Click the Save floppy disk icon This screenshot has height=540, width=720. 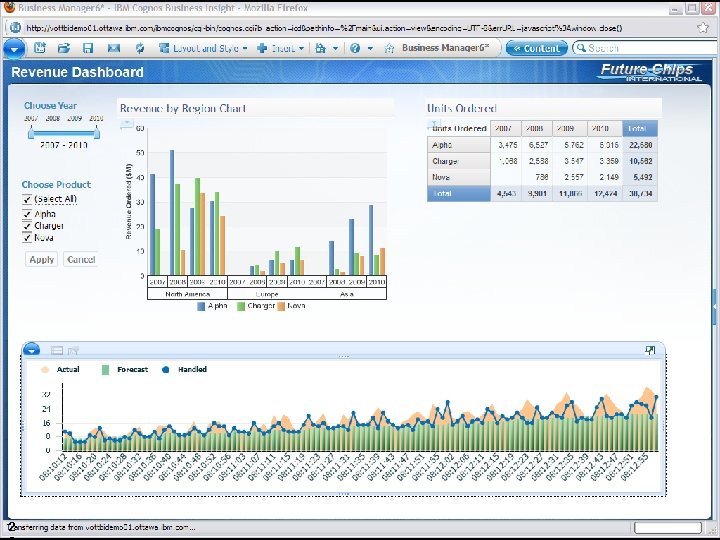pos(88,48)
